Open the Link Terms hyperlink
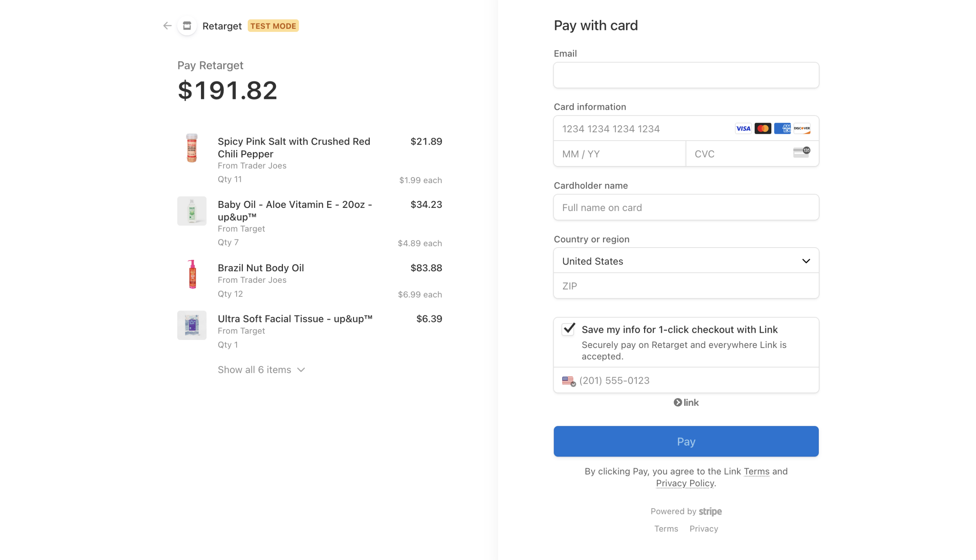976x560 pixels. point(756,471)
